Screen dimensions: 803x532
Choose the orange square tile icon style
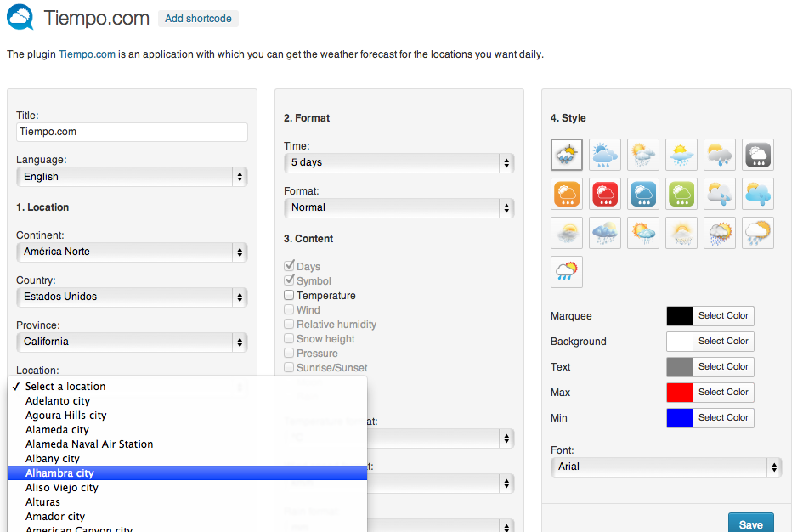click(567, 194)
